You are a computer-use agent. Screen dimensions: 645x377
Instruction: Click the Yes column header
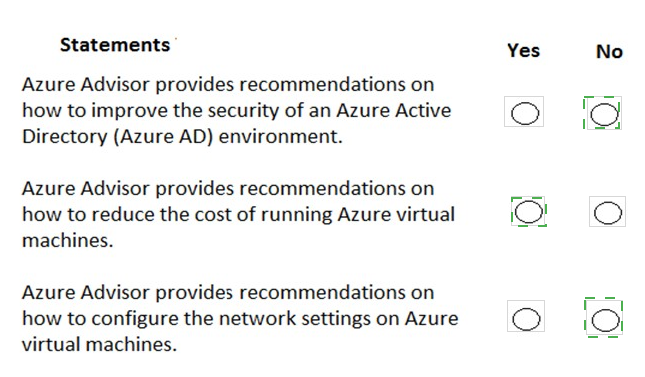point(523,51)
